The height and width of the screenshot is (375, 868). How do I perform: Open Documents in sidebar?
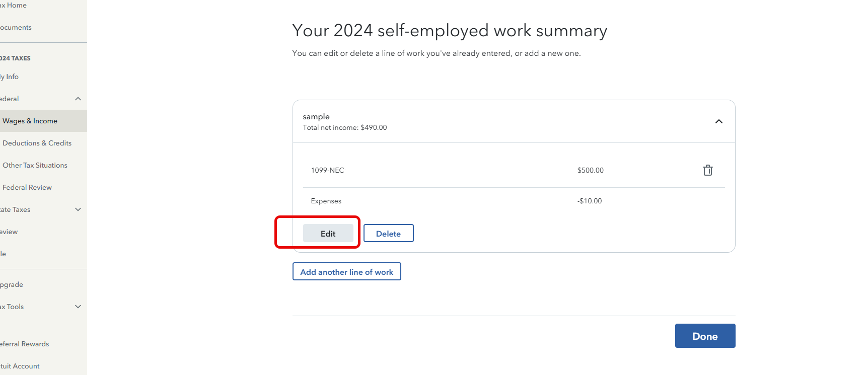tap(16, 27)
